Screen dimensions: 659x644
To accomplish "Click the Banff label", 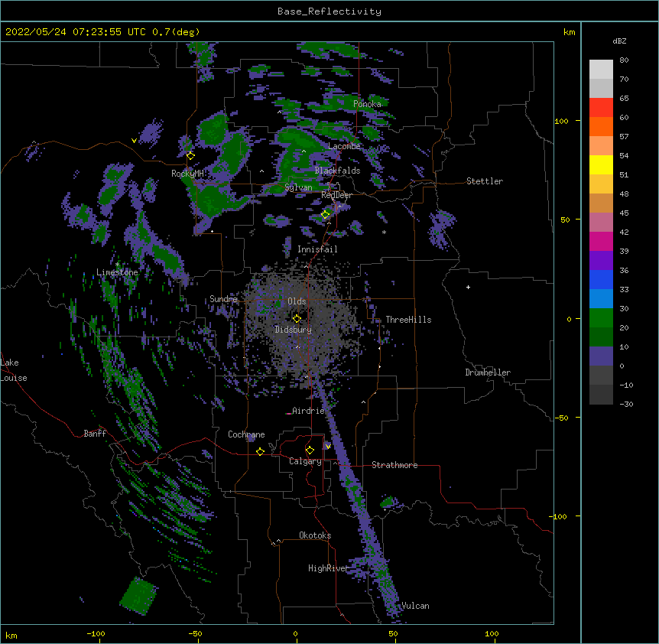I will coord(95,434).
